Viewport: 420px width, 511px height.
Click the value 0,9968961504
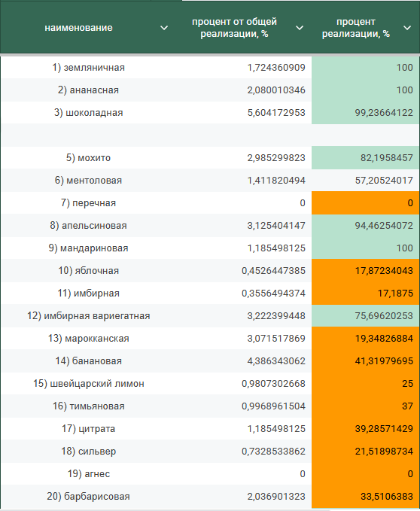click(273, 406)
